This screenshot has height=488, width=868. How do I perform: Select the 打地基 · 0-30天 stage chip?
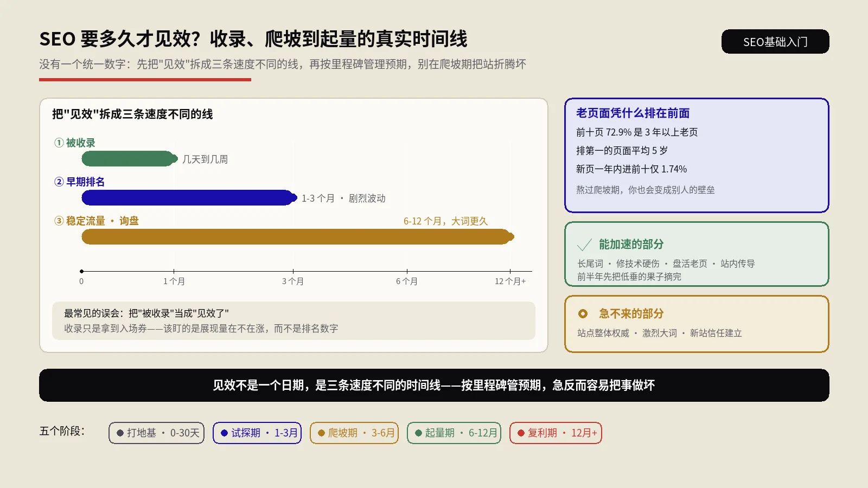(156, 433)
